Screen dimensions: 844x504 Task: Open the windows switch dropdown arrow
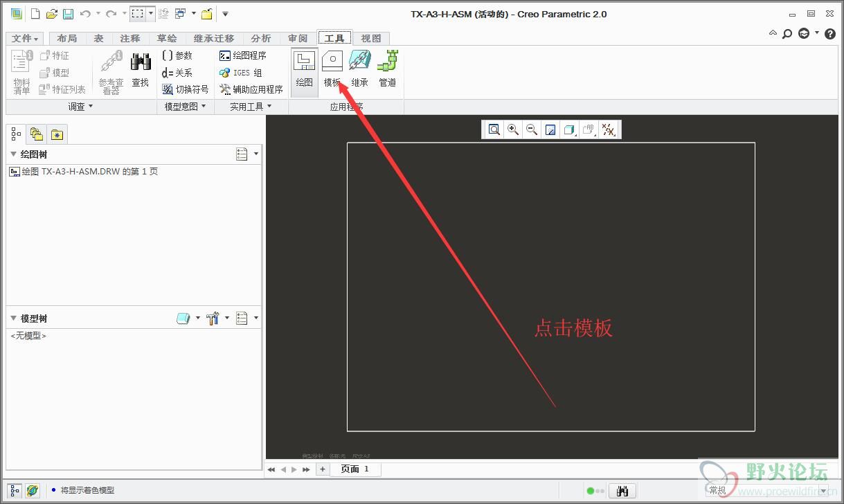pos(193,14)
